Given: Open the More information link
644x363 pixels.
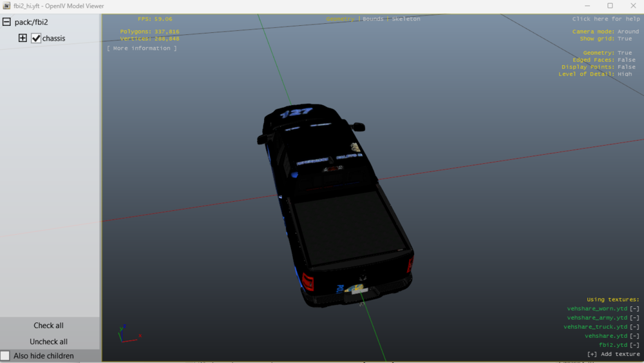Looking at the screenshot, I should 142,48.
